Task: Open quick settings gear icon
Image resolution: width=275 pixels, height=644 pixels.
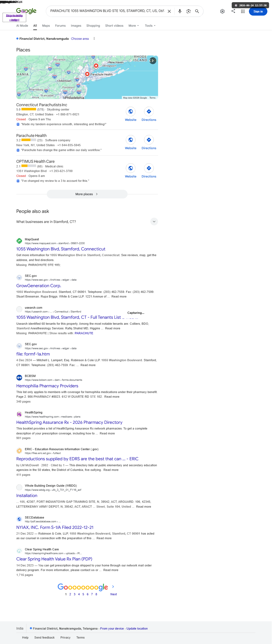Action: click(x=222, y=11)
